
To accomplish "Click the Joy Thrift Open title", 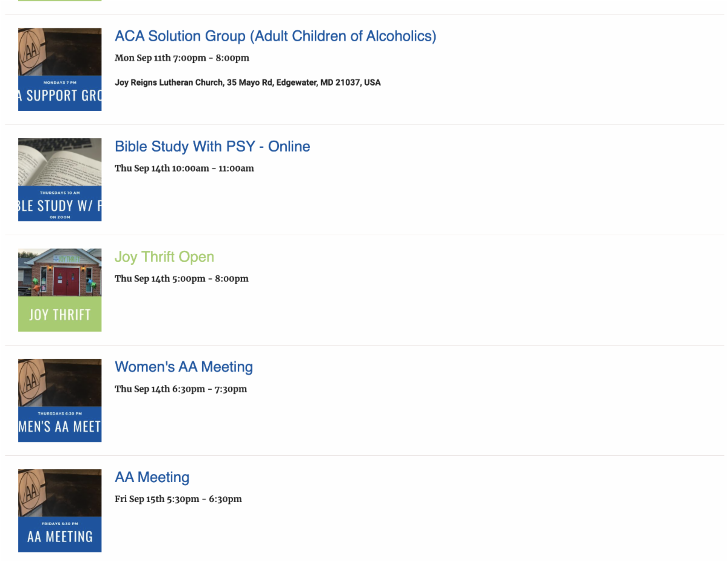I will [164, 257].
